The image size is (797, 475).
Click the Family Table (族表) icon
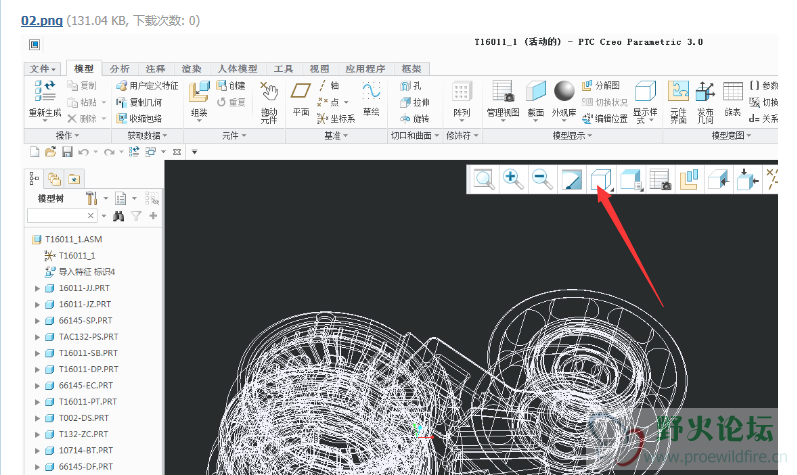coord(732,92)
